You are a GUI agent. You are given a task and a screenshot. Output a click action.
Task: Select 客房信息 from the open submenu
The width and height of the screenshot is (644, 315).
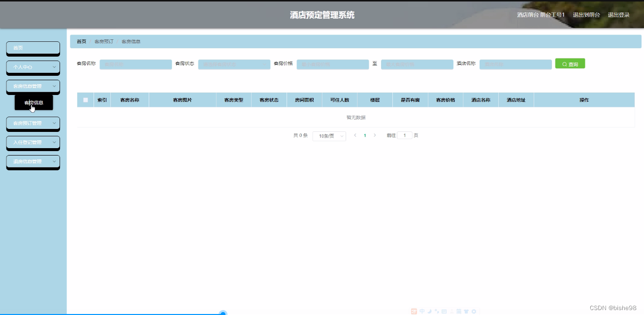click(33, 102)
